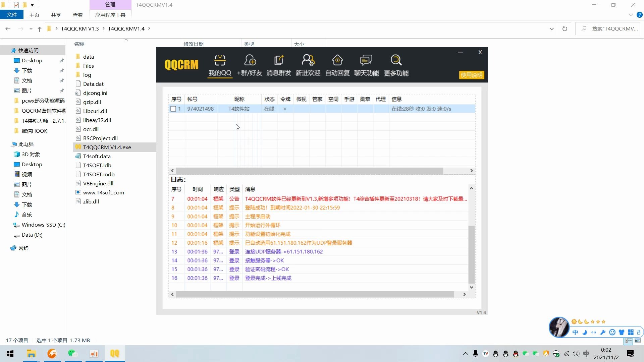Expand the ribbon with the chevron
The width and height of the screenshot is (644, 362).
coord(631,15)
